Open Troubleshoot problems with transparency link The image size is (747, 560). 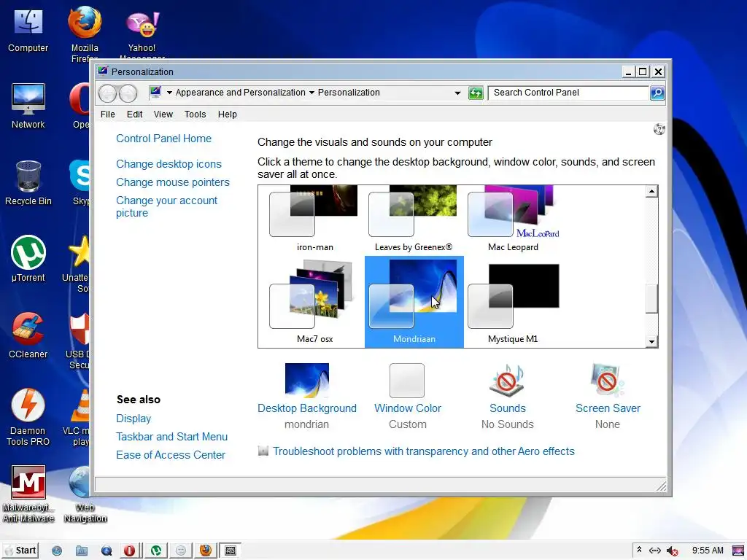[424, 451]
